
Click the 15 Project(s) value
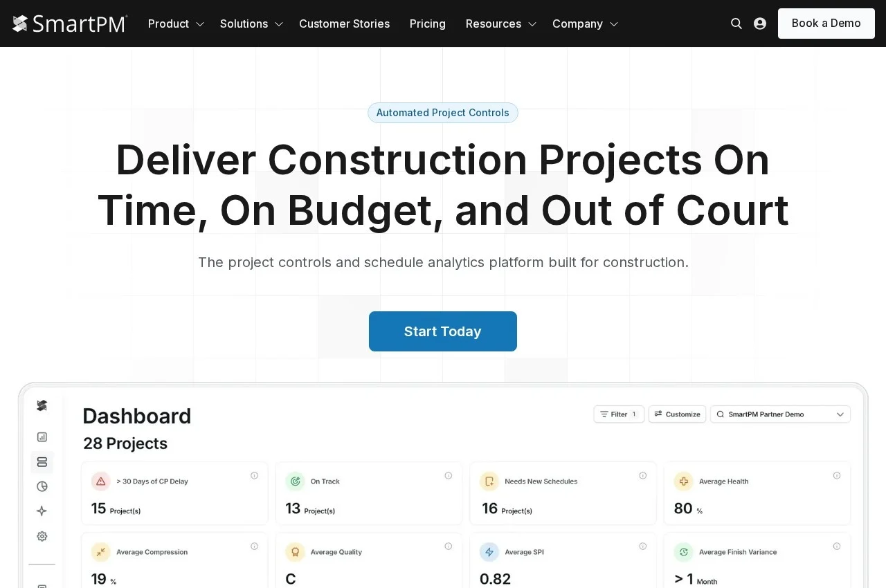pyautogui.click(x=116, y=509)
